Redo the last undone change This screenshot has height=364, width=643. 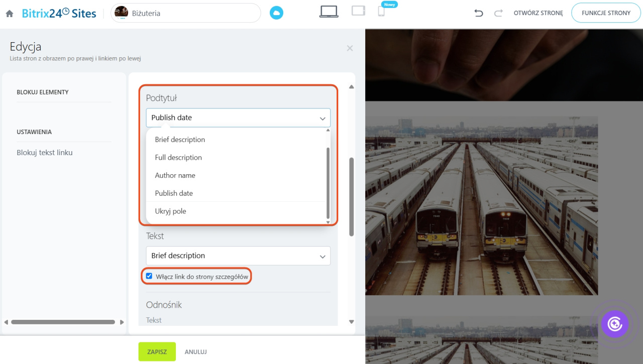(498, 13)
